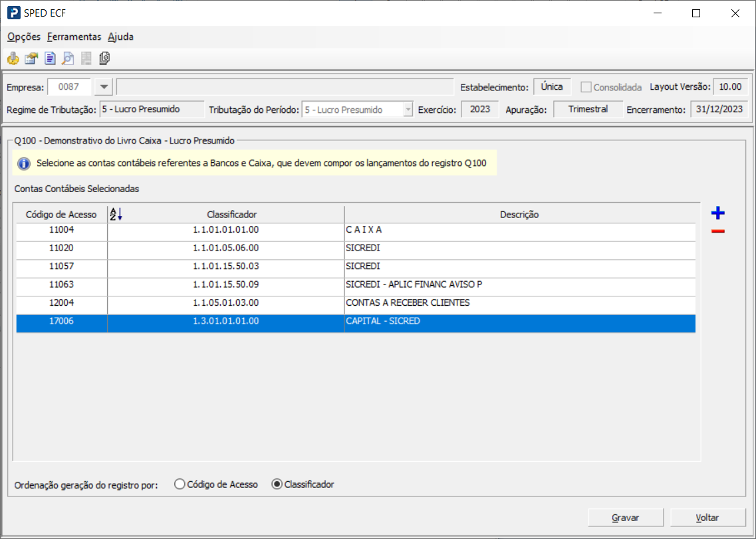Select the CAPITAL - SICRED row
The image size is (756, 539).
click(x=356, y=324)
